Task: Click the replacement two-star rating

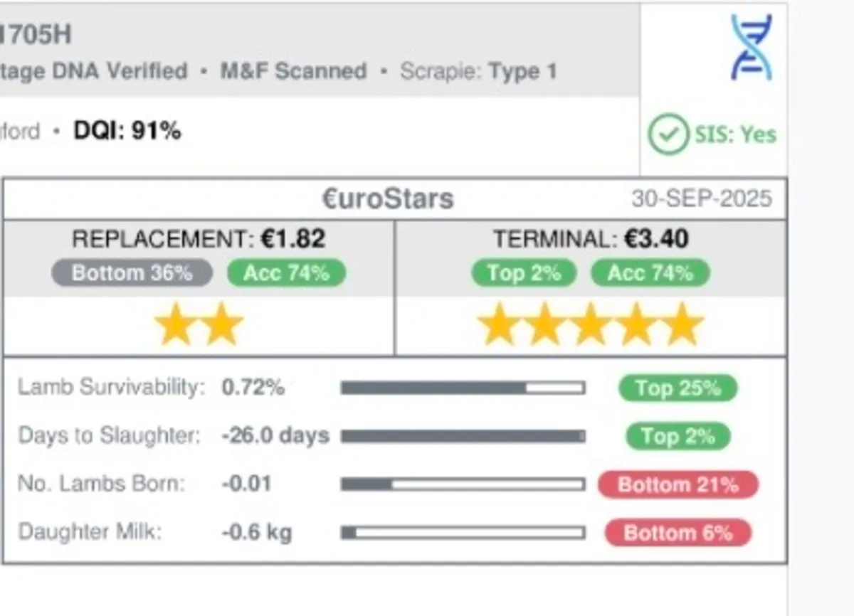Action: coord(199,325)
